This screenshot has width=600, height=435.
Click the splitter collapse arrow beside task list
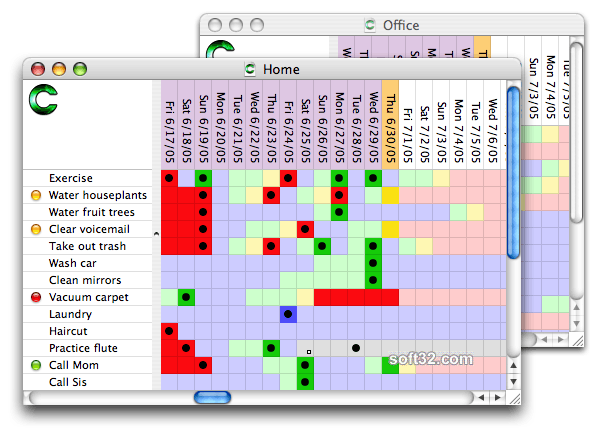coord(156,233)
